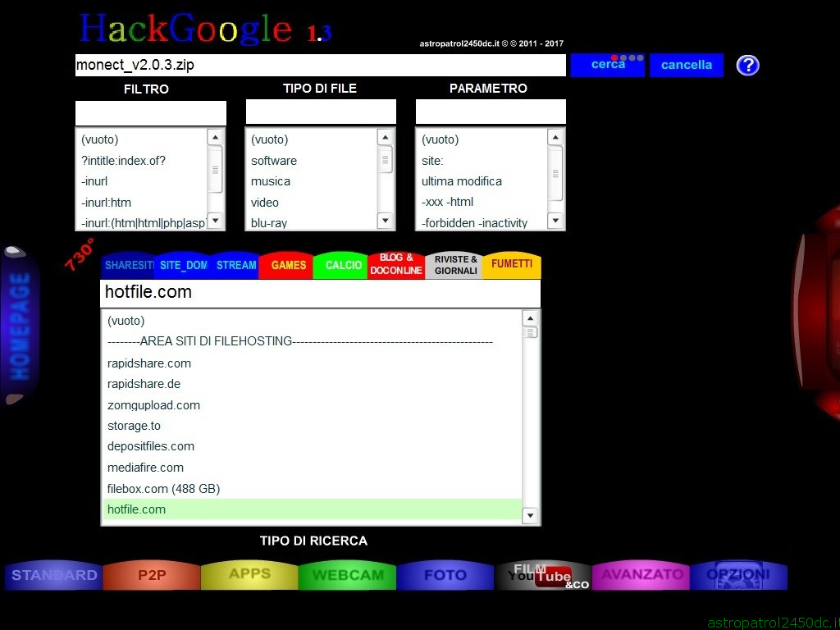Select -inurl filter option
The image size is (840, 630).
141,181
